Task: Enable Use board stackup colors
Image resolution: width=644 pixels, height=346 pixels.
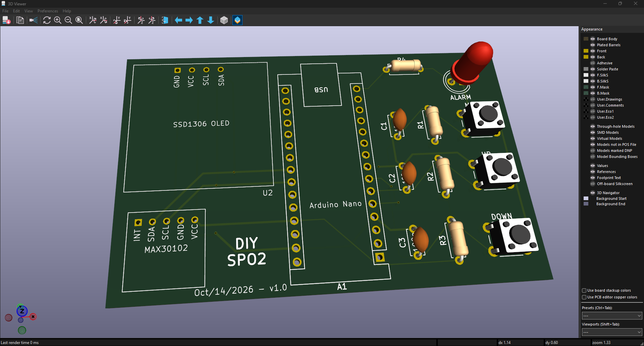Action: coord(584,290)
